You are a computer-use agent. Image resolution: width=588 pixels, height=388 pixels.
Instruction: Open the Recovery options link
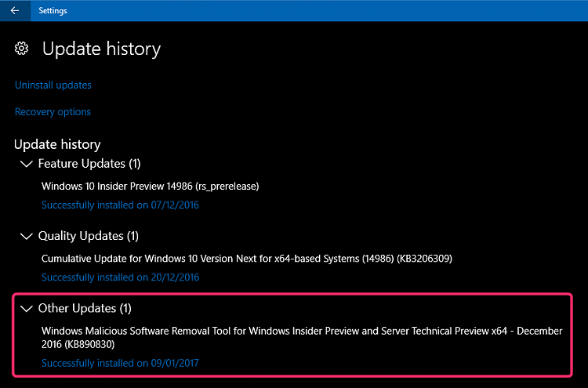coord(53,112)
